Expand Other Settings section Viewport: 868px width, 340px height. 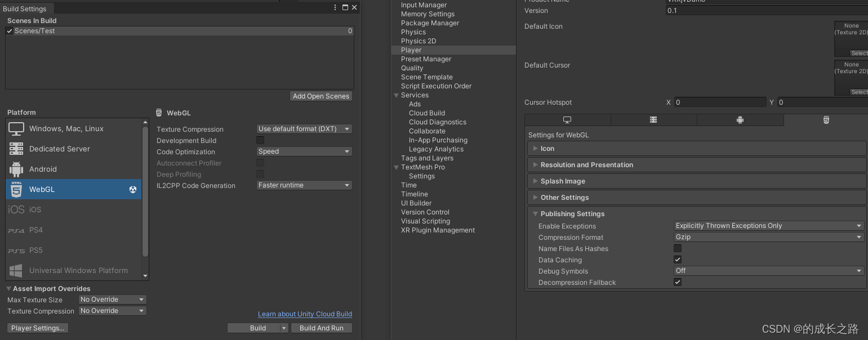point(697,198)
